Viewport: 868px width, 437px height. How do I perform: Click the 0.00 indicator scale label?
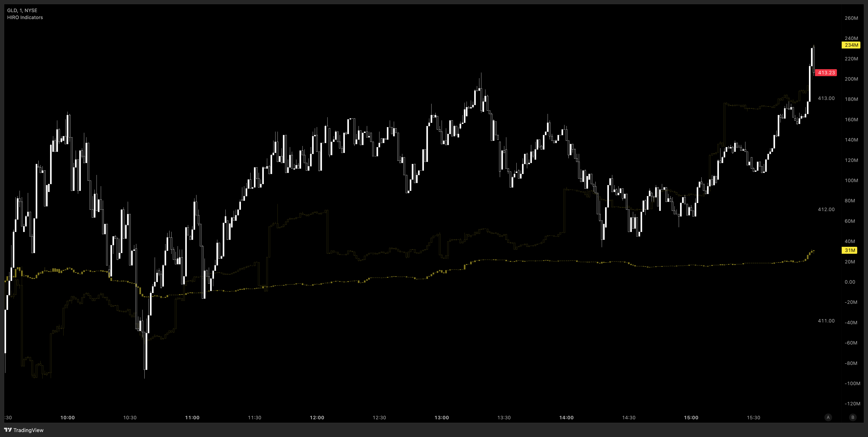(x=849, y=282)
